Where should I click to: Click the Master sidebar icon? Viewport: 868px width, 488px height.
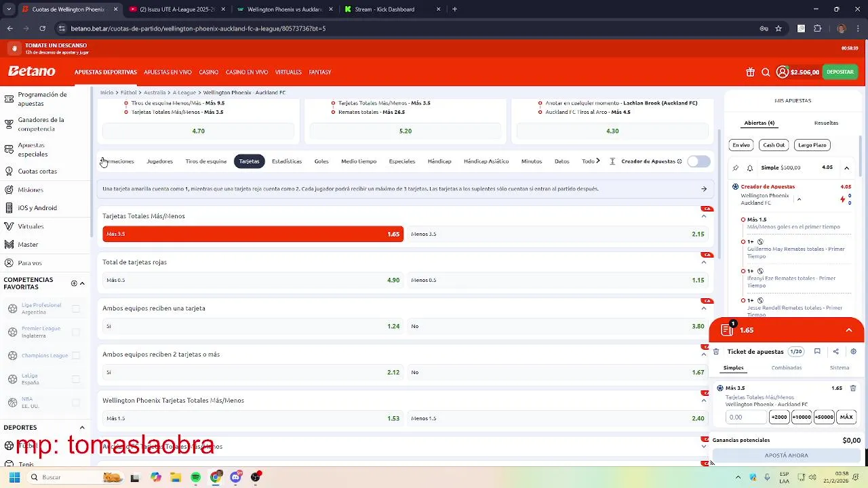pyautogui.click(x=9, y=245)
